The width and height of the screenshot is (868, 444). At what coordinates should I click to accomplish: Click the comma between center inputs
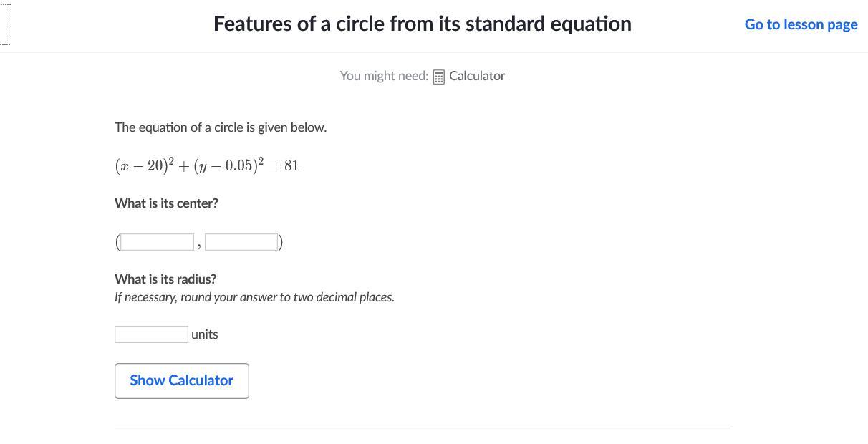click(x=199, y=246)
